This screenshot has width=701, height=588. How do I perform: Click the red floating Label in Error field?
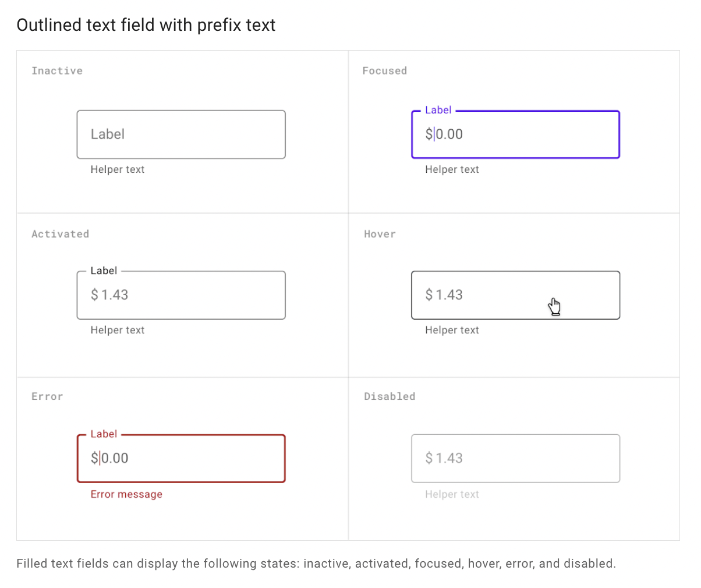pyautogui.click(x=104, y=434)
